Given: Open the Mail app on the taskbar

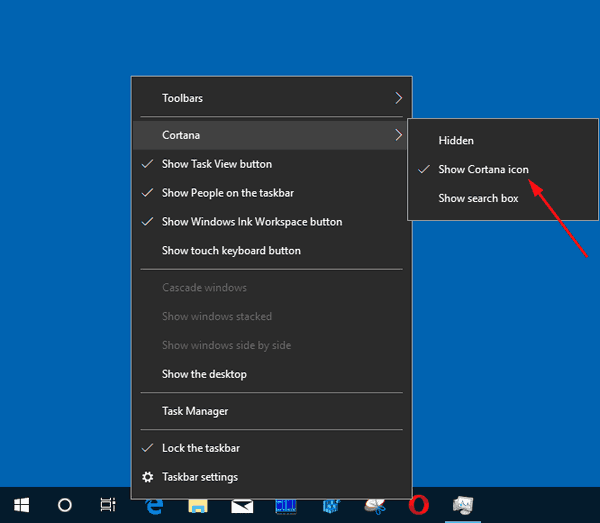Looking at the screenshot, I should pos(242,506).
